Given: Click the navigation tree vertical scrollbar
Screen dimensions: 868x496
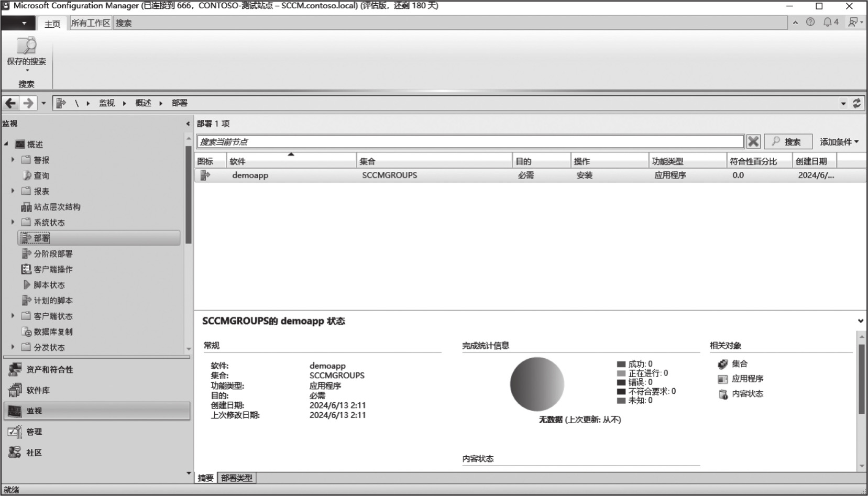Looking at the screenshot, I should pyautogui.click(x=189, y=194).
